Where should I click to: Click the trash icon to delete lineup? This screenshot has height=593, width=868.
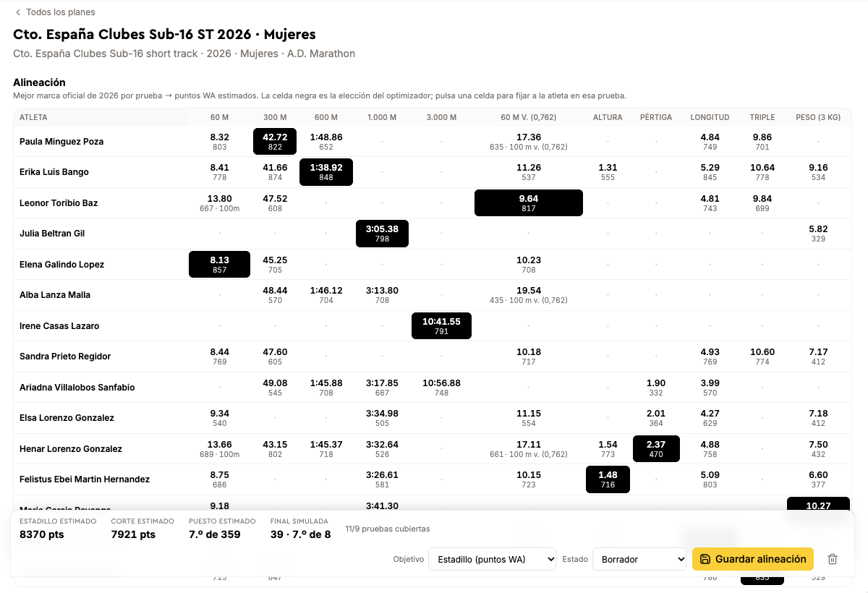pyautogui.click(x=833, y=559)
